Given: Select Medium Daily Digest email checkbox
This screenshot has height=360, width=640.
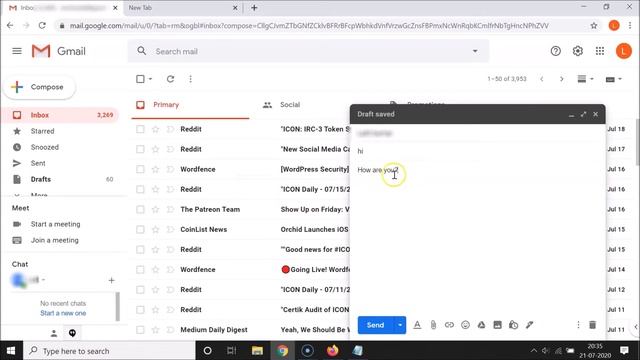Looking at the screenshot, I should [140, 330].
